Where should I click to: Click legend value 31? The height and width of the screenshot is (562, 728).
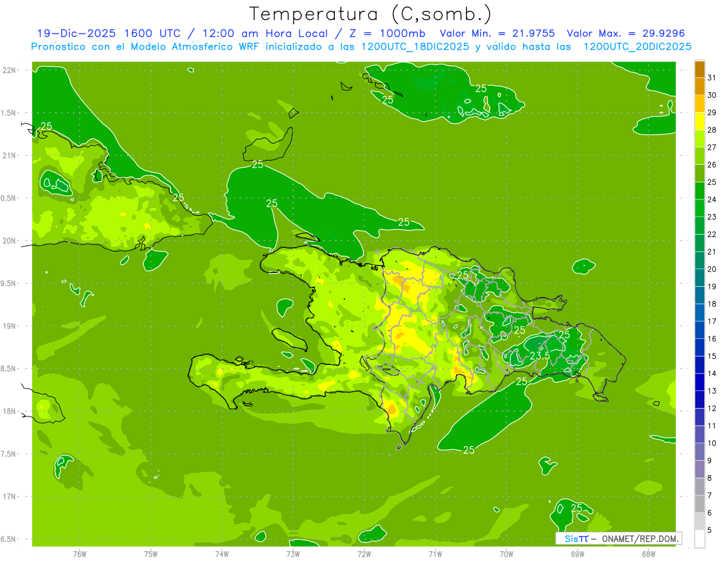[x=712, y=78]
